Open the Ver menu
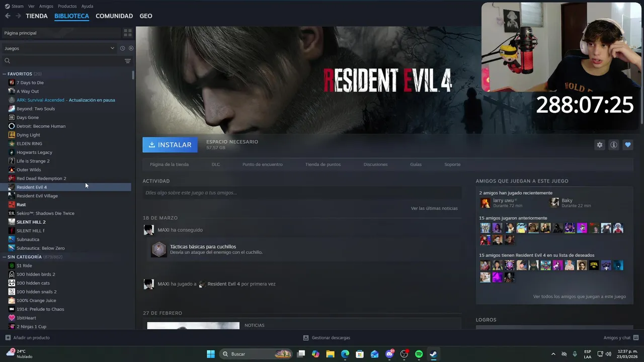Screen dimensions: 644x362 [31, 6]
